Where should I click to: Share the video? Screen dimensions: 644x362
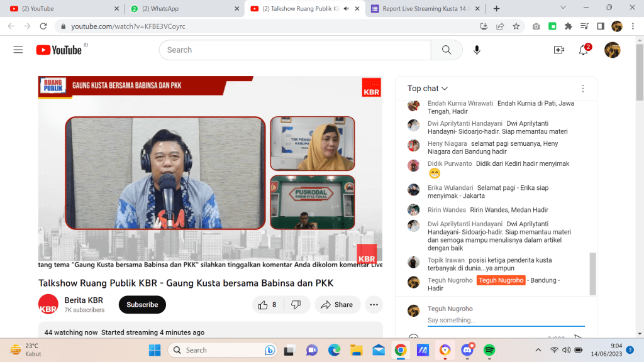click(336, 305)
